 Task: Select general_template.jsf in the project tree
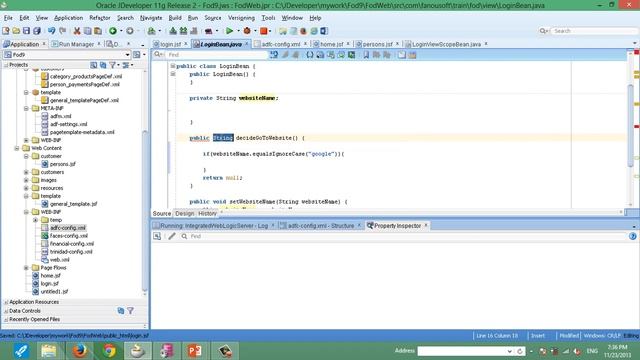click(x=73, y=204)
